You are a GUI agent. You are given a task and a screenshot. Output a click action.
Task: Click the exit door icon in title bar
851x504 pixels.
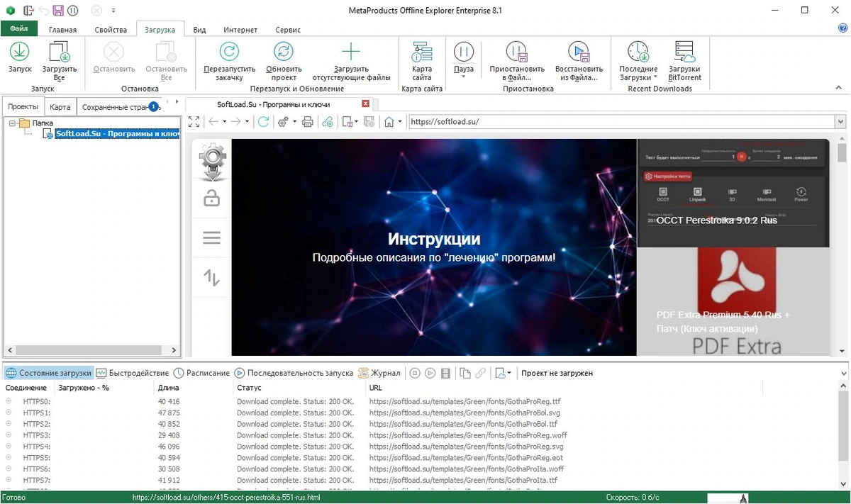point(28,10)
